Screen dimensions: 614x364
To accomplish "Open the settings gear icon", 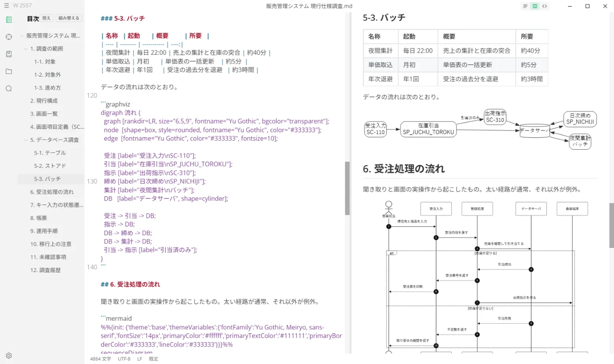I will [9, 356].
